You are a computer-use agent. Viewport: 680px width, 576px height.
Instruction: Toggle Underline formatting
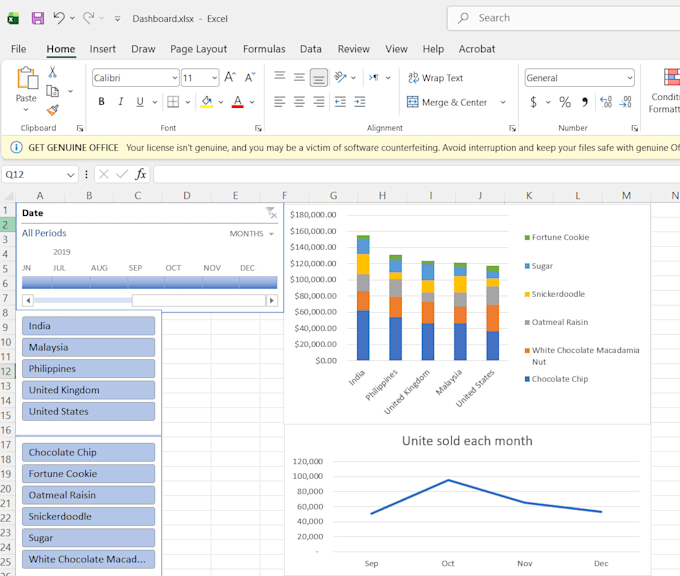click(x=140, y=102)
